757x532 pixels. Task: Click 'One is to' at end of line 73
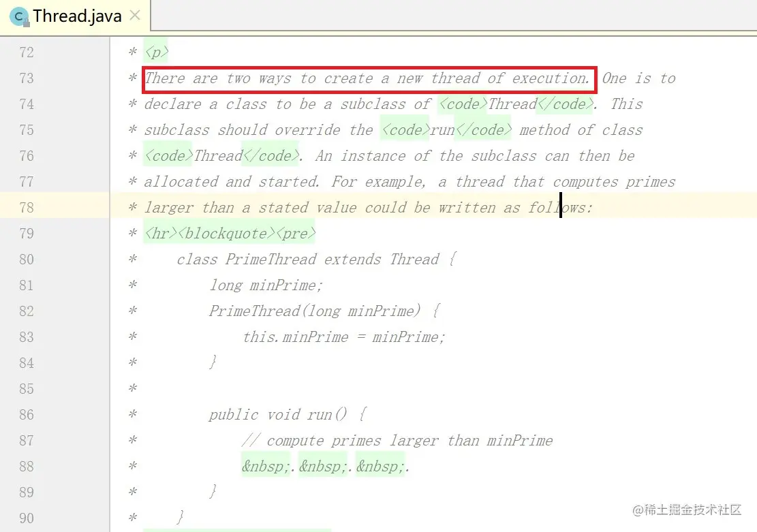tap(638, 78)
